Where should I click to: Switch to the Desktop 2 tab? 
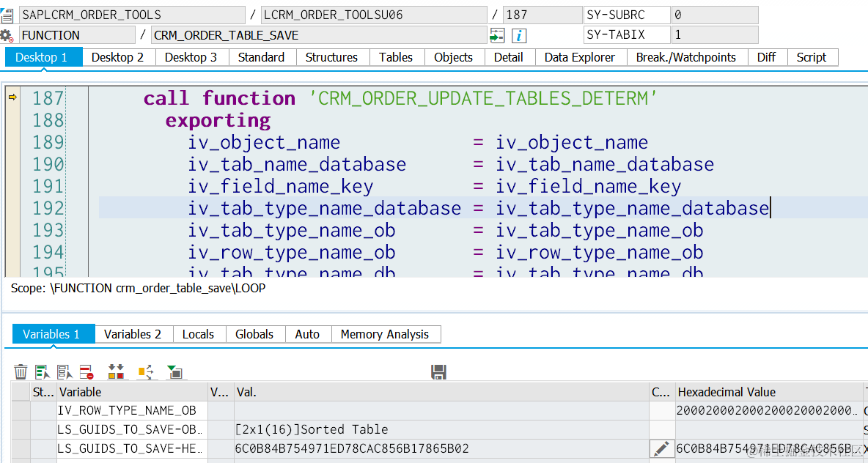point(117,58)
